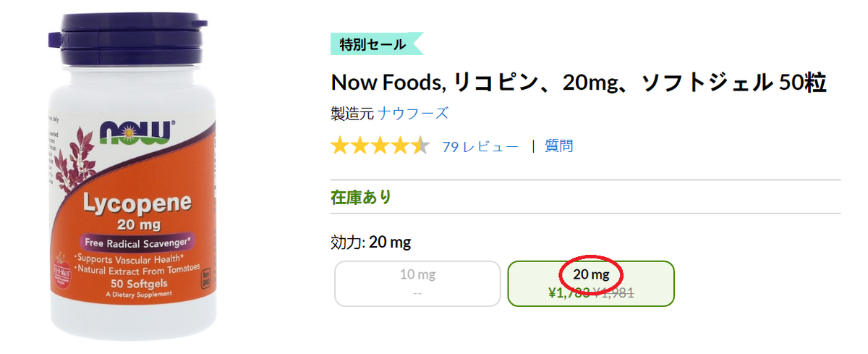Open the ナウフーズ manufacturer link
Screen dimensions: 868x354
click(x=413, y=113)
